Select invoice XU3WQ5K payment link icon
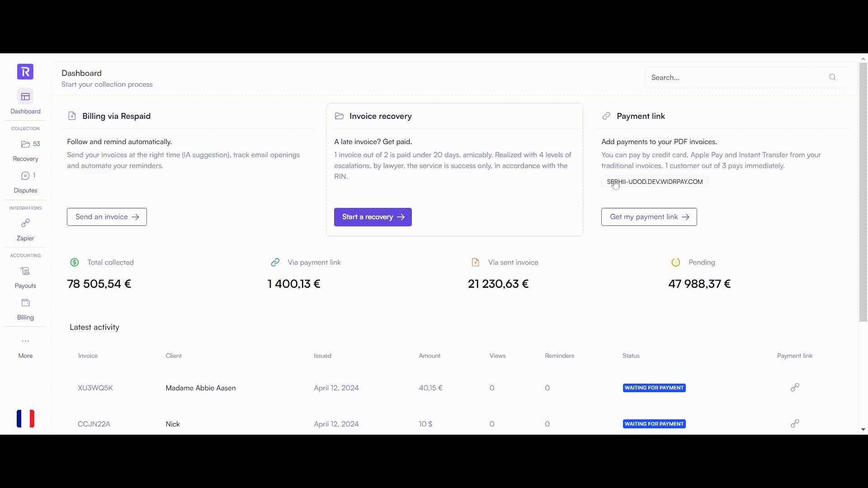This screenshot has width=868, height=488. (795, 387)
